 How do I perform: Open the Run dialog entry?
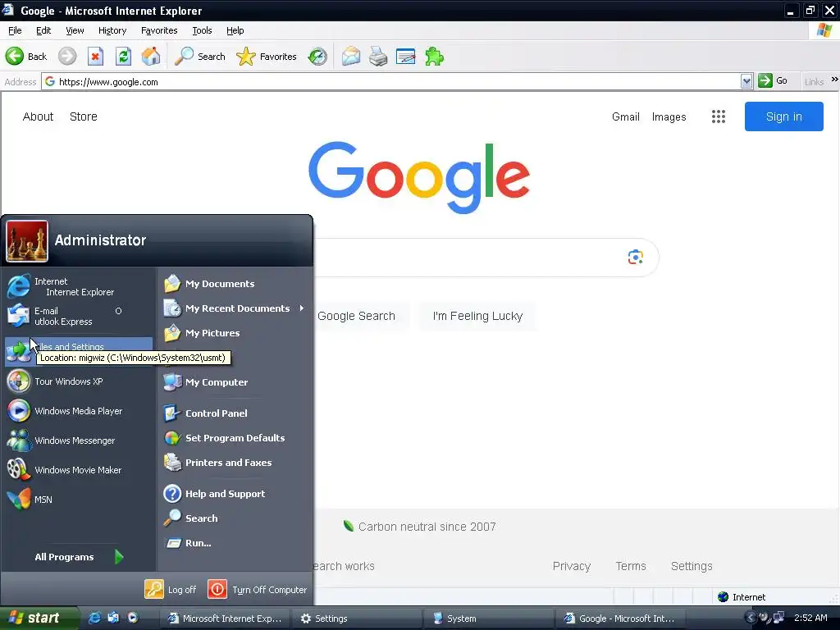click(234, 543)
